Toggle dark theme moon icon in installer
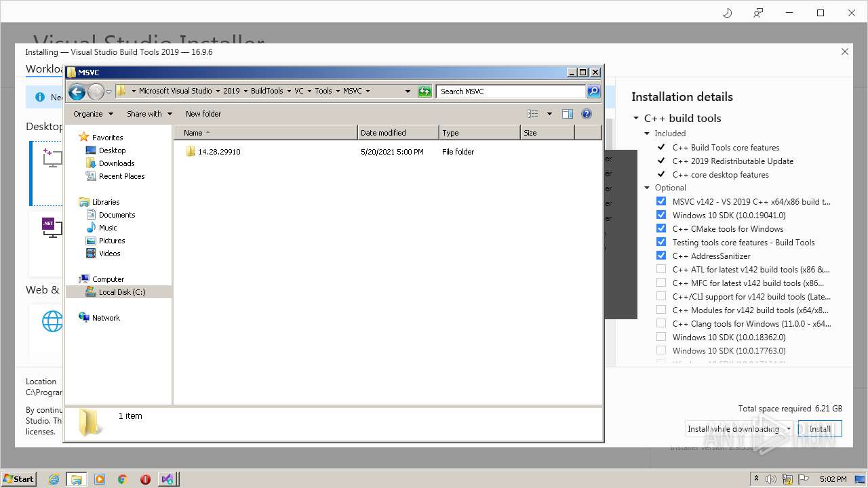868x488 pixels. (728, 13)
